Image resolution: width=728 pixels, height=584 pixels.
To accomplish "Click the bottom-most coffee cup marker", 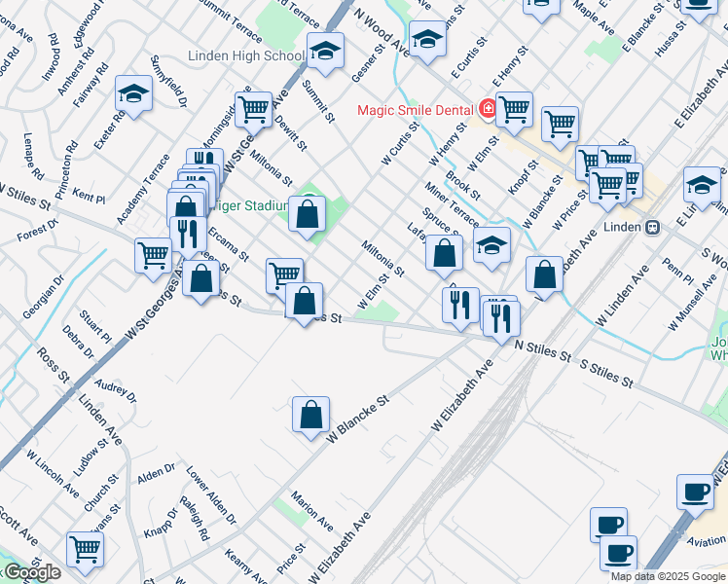I will pyautogui.click(x=617, y=553).
